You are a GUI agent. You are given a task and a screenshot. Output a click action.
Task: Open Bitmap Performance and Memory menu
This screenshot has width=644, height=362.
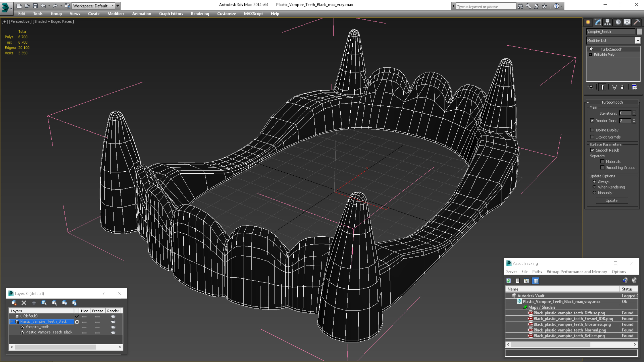576,271
